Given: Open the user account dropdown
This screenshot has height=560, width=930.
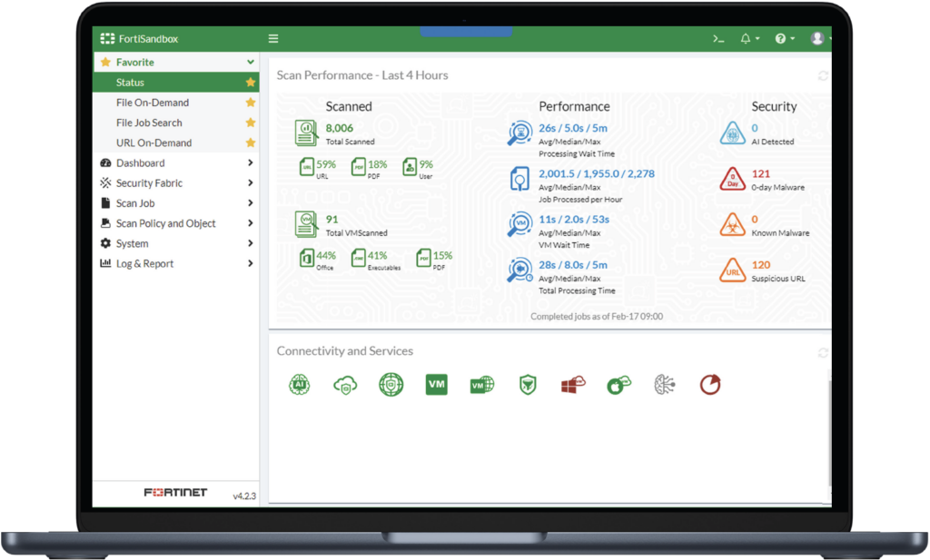Looking at the screenshot, I should (819, 39).
